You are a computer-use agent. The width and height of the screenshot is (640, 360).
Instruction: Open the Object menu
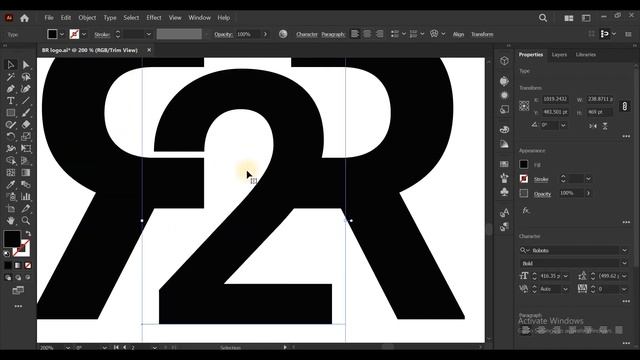coord(87,18)
